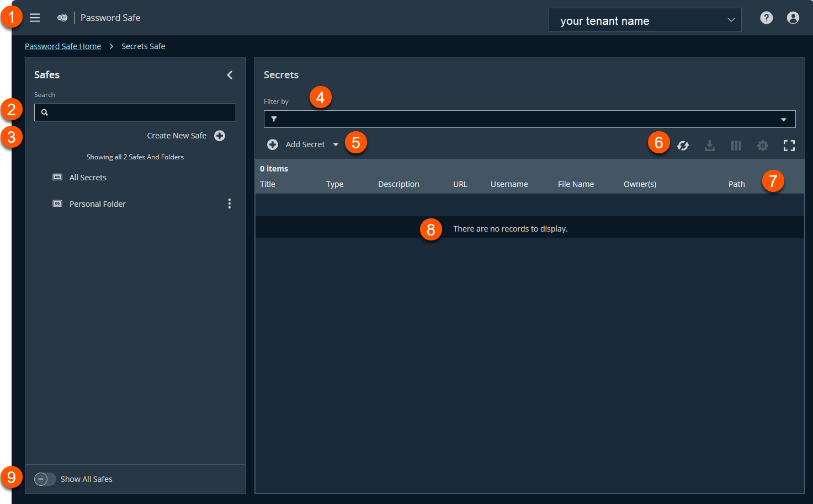Open the Filter by dropdown arrow

tap(784, 120)
